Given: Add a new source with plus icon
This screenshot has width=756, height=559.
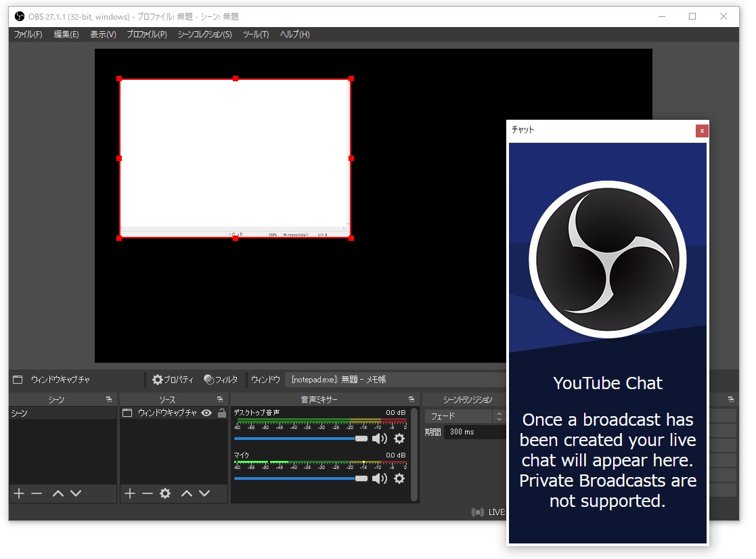Looking at the screenshot, I should [130, 493].
